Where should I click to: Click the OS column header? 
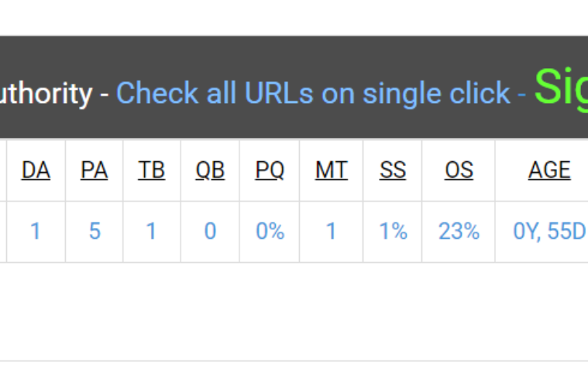click(459, 171)
